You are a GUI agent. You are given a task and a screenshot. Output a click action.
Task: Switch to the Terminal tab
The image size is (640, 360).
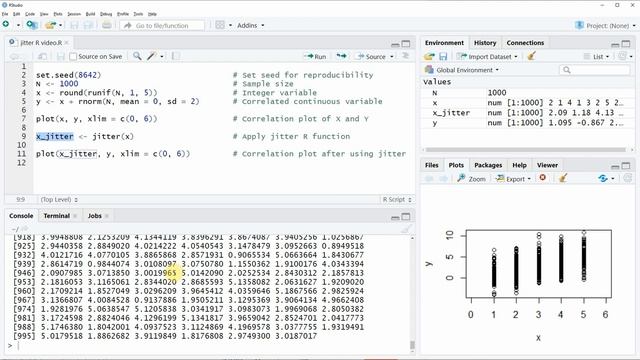(x=57, y=216)
